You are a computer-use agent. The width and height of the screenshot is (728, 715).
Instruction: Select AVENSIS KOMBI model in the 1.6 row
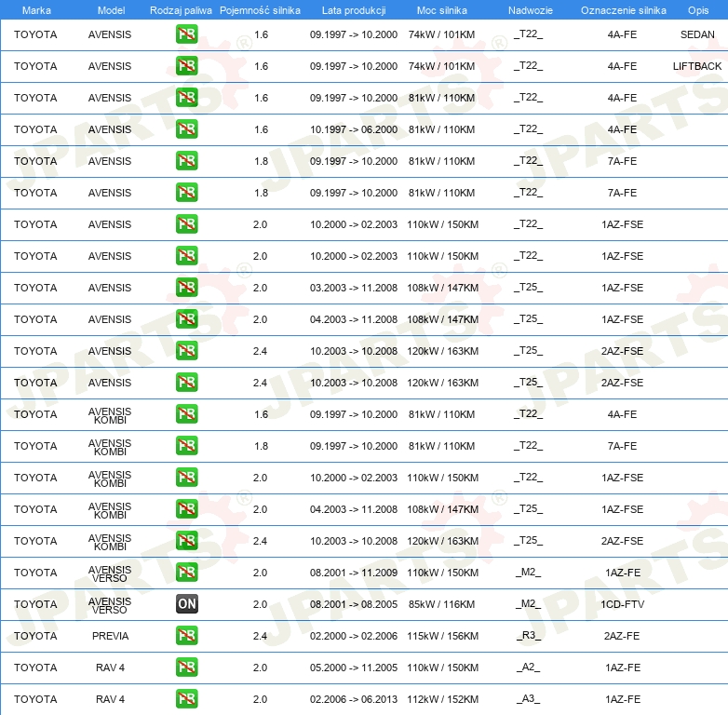(110, 415)
